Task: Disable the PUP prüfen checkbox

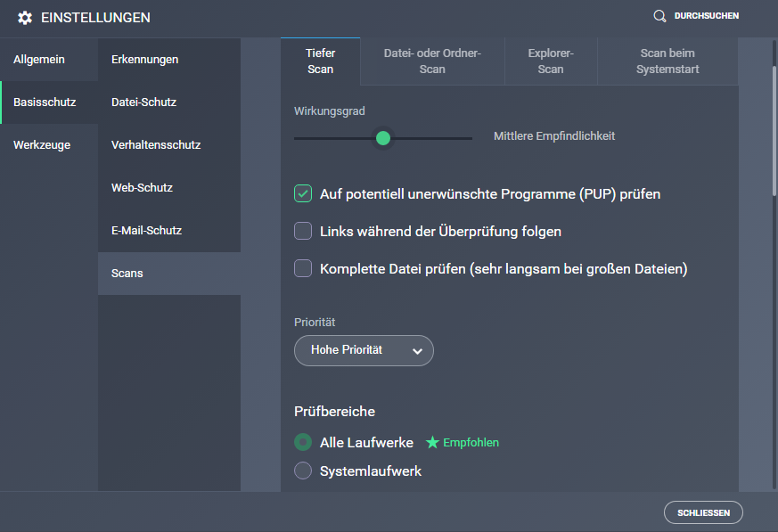Action: [303, 193]
